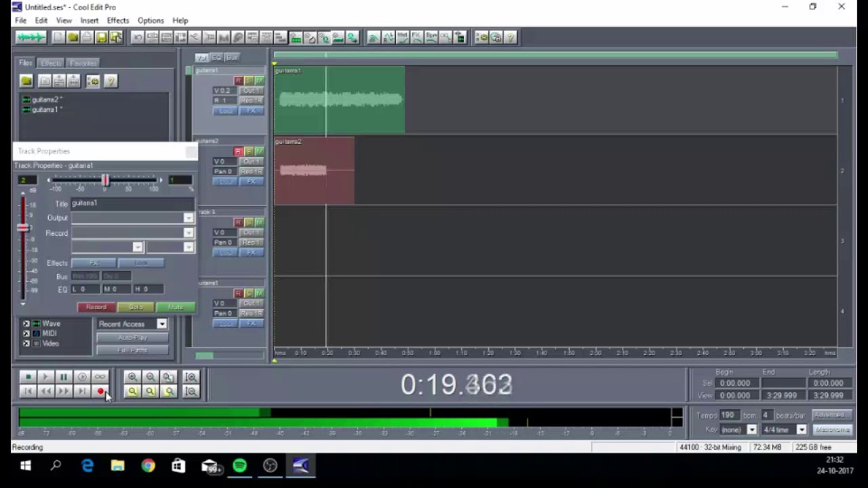
Task: Toggle the Wave file type checkbox
Action: pyautogui.click(x=26, y=324)
